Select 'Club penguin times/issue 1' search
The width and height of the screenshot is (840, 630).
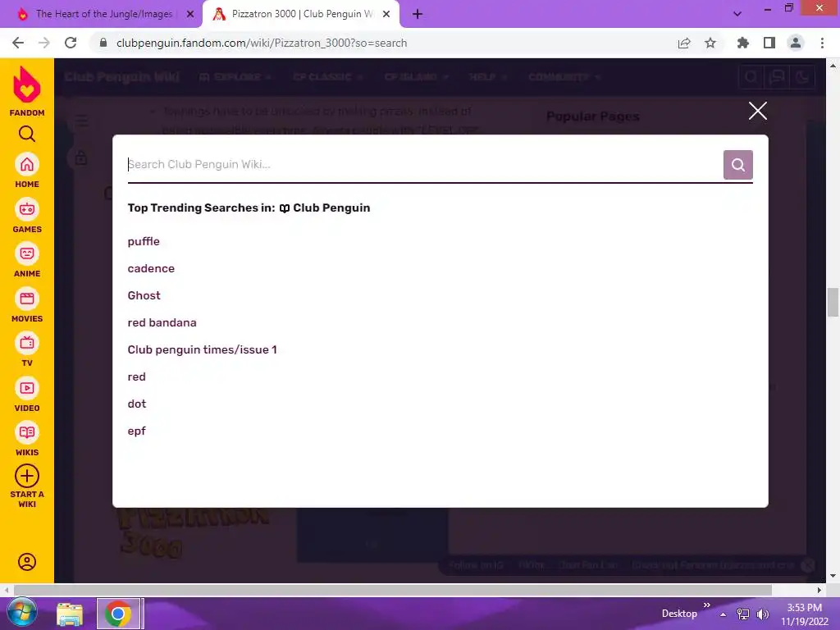pos(202,349)
